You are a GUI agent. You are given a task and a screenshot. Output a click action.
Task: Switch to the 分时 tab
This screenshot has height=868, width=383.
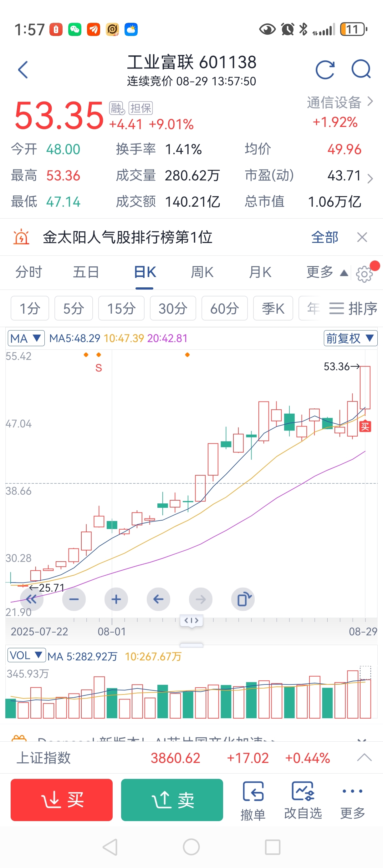click(x=29, y=272)
